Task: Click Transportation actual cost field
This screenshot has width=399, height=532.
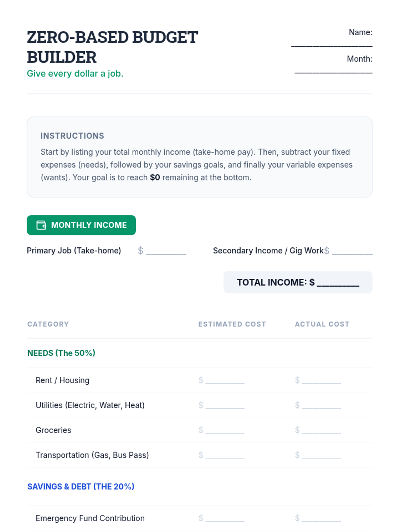Action: tap(321, 456)
